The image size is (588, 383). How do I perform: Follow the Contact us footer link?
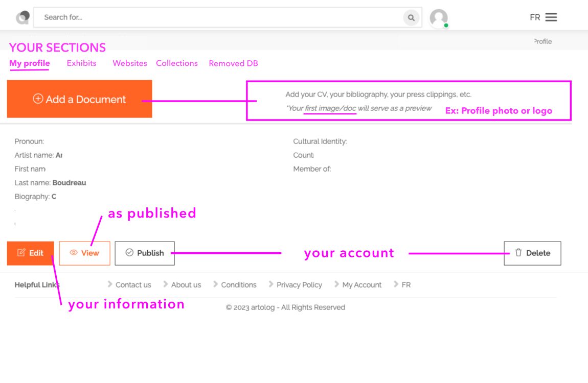pyautogui.click(x=133, y=285)
